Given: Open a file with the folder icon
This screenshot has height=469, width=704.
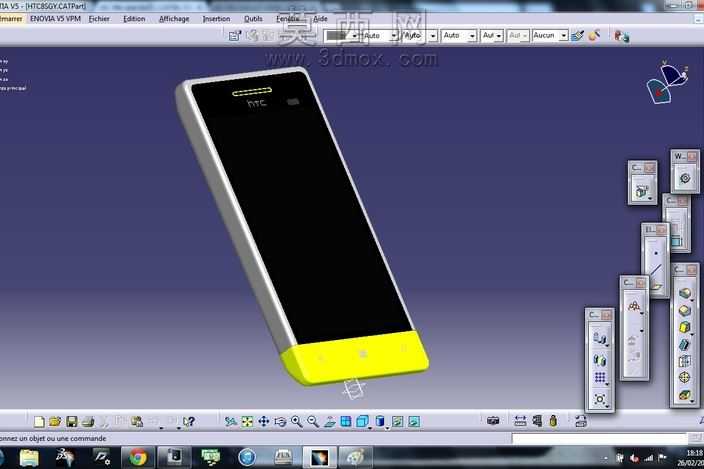Looking at the screenshot, I should pos(55,421).
